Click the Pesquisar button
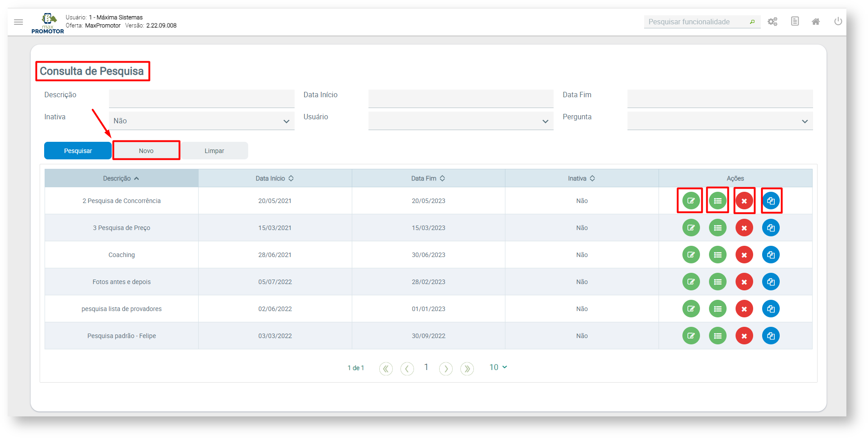Screen dimensions: 868x438 pyautogui.click(x=78, y=151)
